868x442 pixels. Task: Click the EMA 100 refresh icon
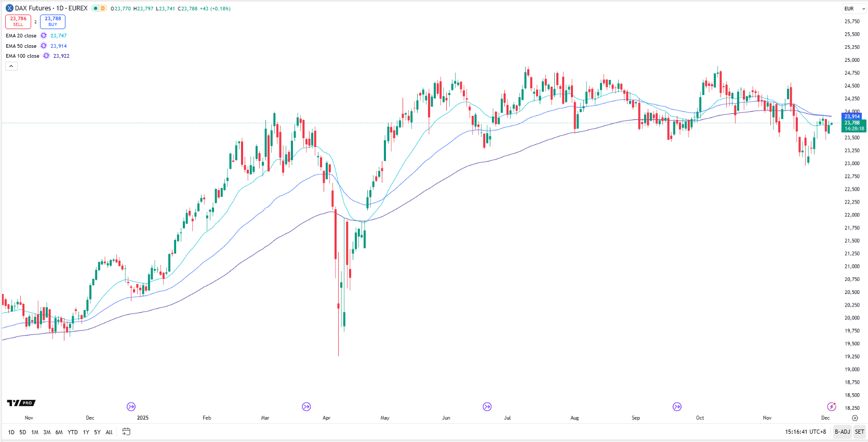(x=46, y=56)
